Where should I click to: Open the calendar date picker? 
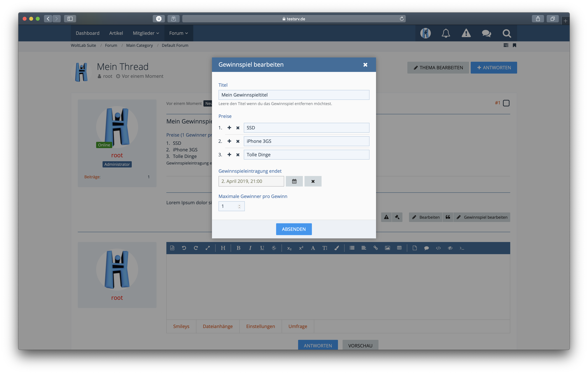tap(294, 181)
